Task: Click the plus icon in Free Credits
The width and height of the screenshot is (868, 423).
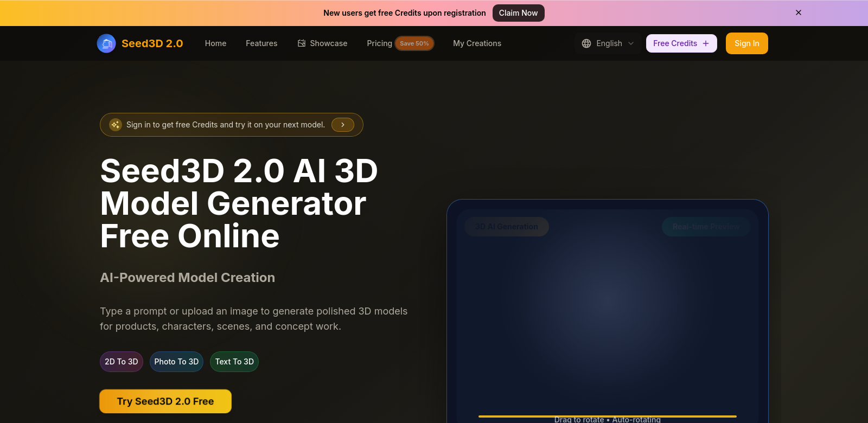Action: (x=706, y=43)
